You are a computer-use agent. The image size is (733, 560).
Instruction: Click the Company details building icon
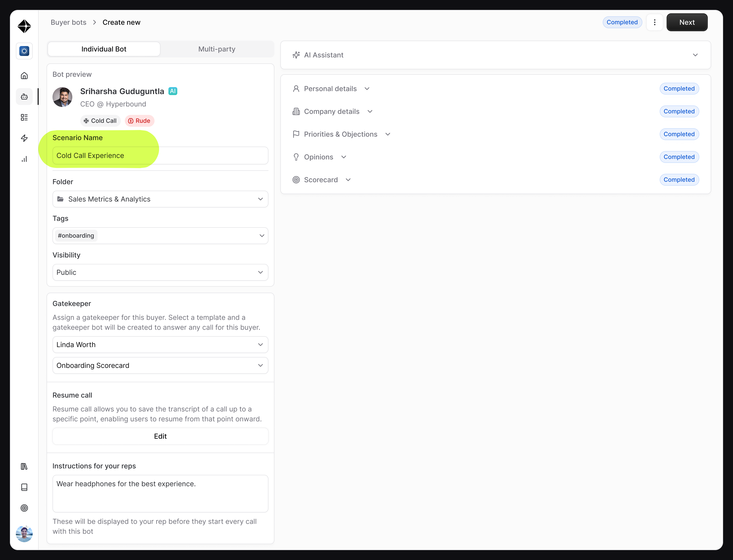[296, 111]
